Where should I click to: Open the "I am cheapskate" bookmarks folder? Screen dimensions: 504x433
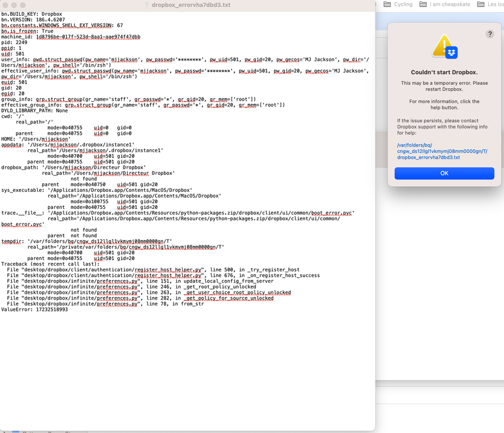[x=449, y=4]
